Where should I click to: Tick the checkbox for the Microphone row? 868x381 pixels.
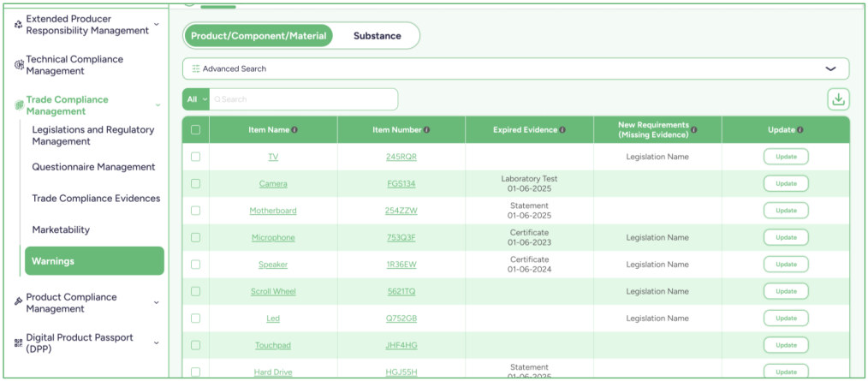(x=195, y=237)
